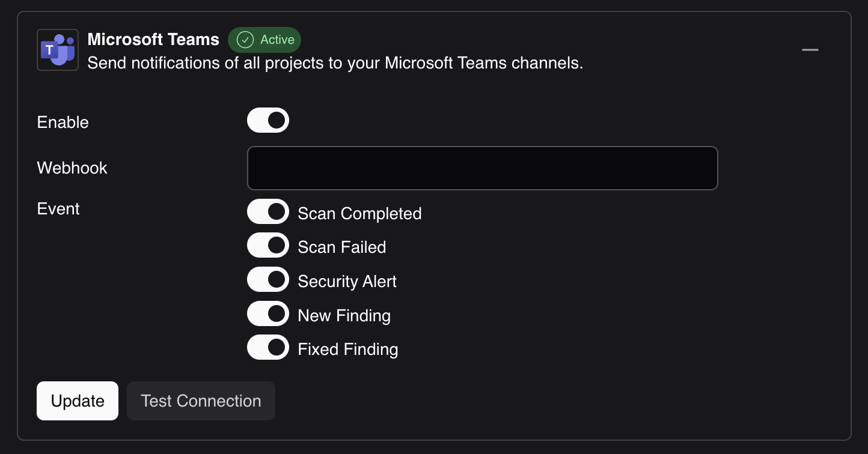
Task: Toggle the New Finding event
Action: click(x=268, y=313)
